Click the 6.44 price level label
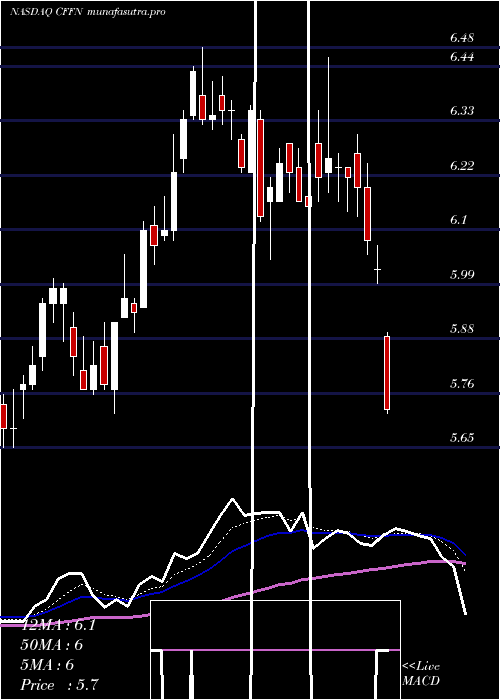 (x=462, y=57)
